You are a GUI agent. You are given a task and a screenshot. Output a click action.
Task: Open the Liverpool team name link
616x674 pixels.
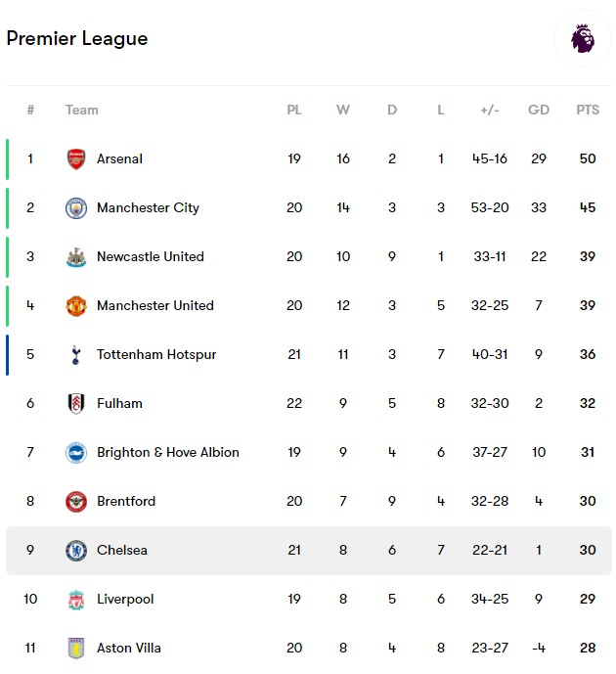[x=125, y=600]
